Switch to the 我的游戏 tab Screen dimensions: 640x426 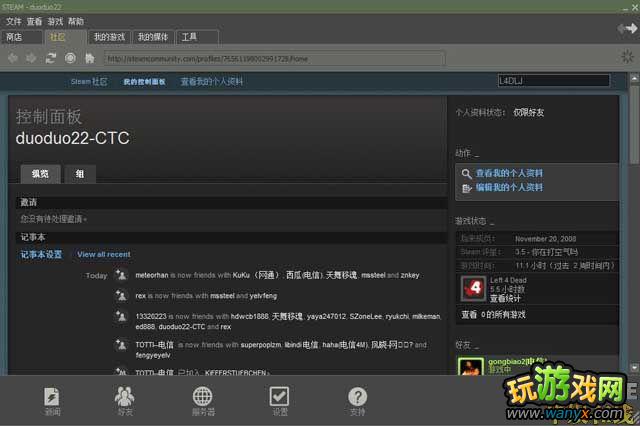pyautogui.click(x=109, y=37)
